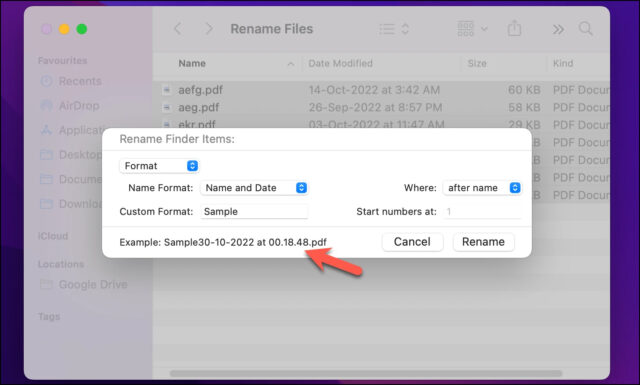Click the forward navigation arrow

click(209, 29)
